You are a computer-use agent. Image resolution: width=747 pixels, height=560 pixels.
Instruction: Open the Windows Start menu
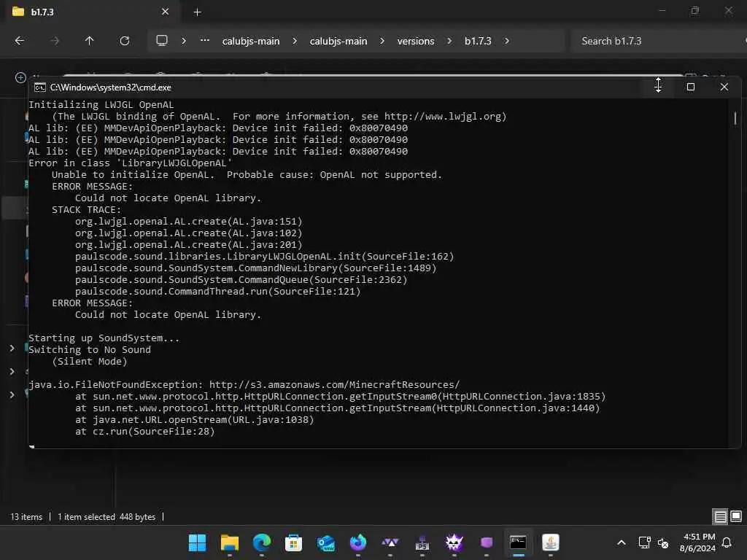[197, 542]
